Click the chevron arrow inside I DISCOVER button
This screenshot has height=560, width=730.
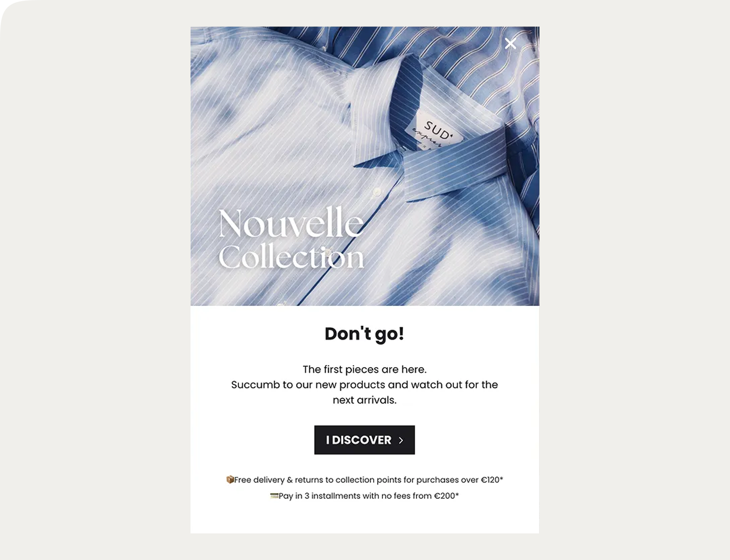point(401,440)
